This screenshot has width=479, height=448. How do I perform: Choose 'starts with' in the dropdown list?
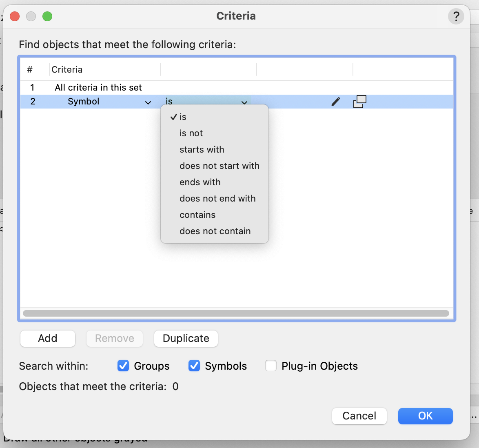click(202, 149)
